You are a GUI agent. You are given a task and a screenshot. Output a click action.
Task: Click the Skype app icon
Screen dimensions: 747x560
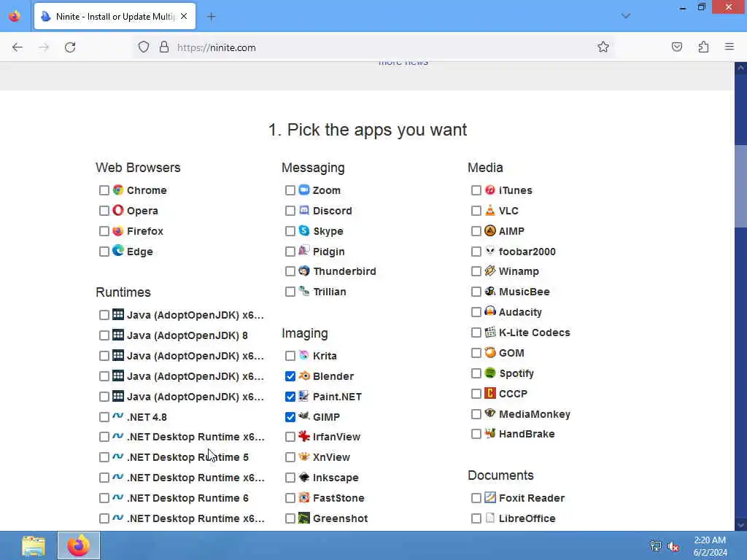304,231
